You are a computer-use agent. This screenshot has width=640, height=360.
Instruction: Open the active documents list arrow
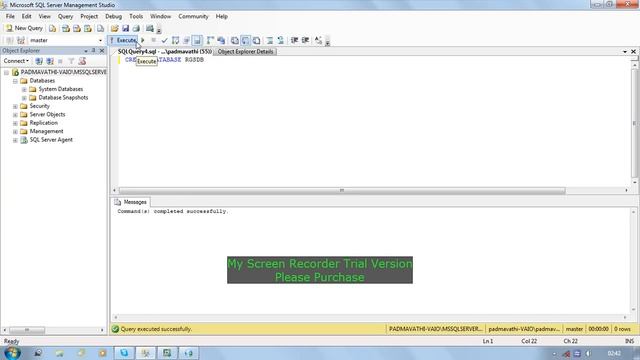[x=625, y=52]
